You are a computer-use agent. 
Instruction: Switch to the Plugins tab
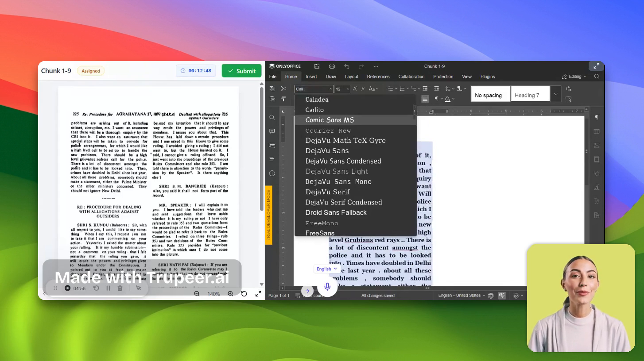[488, 77]
